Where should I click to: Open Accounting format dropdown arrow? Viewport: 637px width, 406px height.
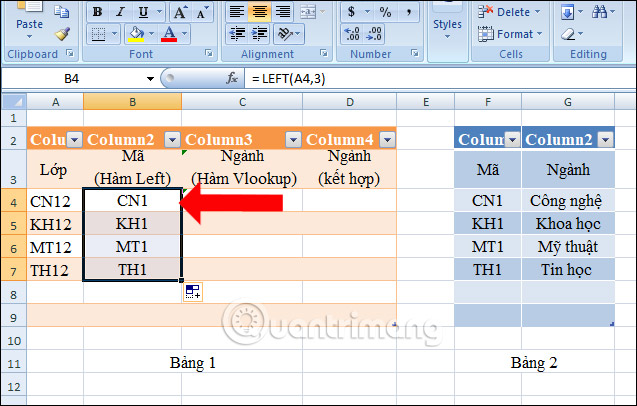tap(367, 12)
